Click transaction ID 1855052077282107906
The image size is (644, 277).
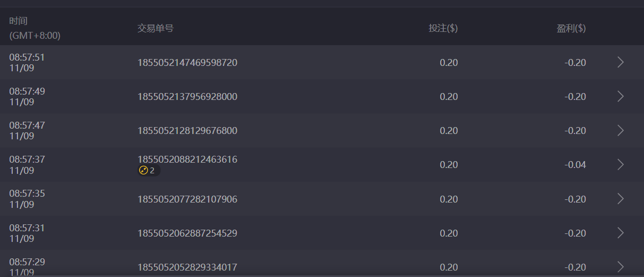[x=187, y=199]
